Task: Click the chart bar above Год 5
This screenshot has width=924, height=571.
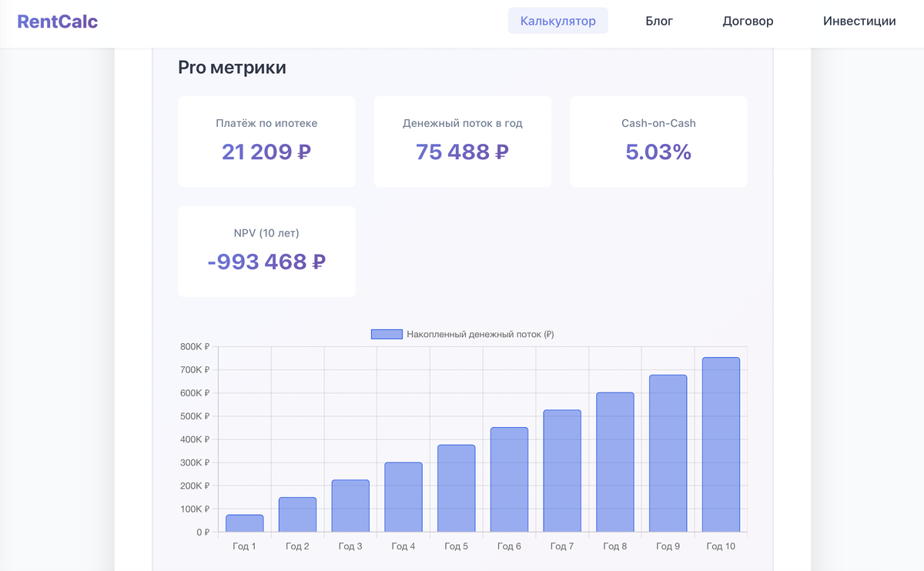Action: point(457,489)
